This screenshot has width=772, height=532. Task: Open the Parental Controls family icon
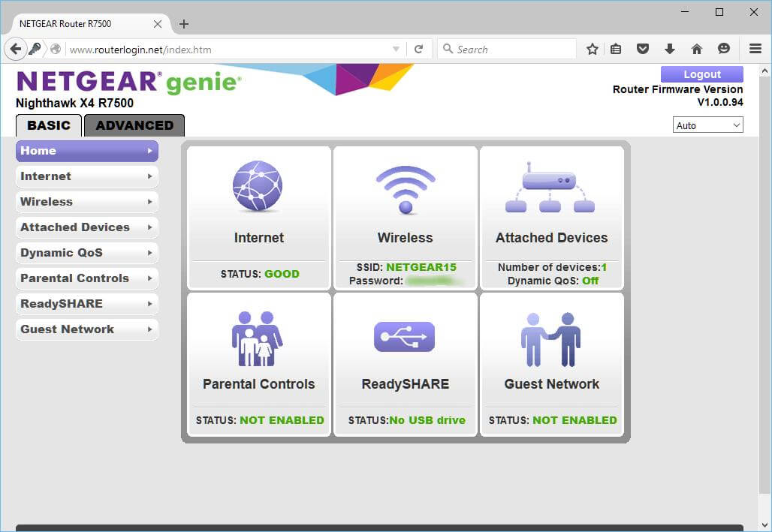point(258,338)
